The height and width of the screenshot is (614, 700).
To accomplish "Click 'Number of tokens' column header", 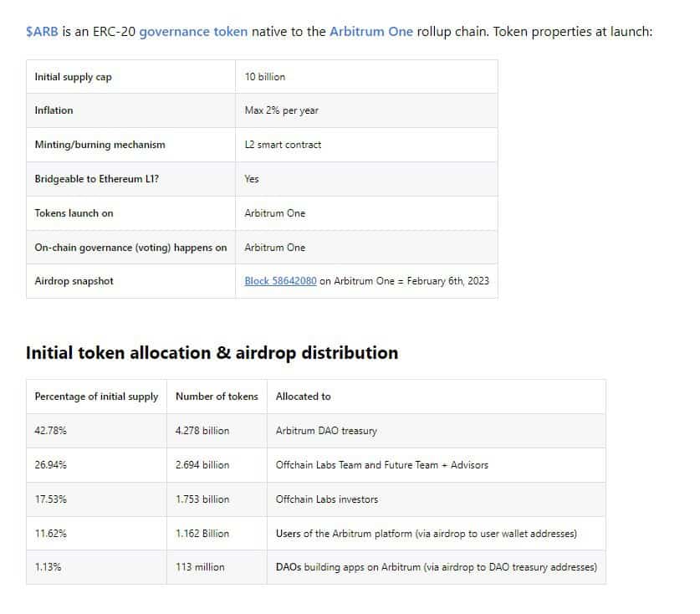I will coord(217,397).
